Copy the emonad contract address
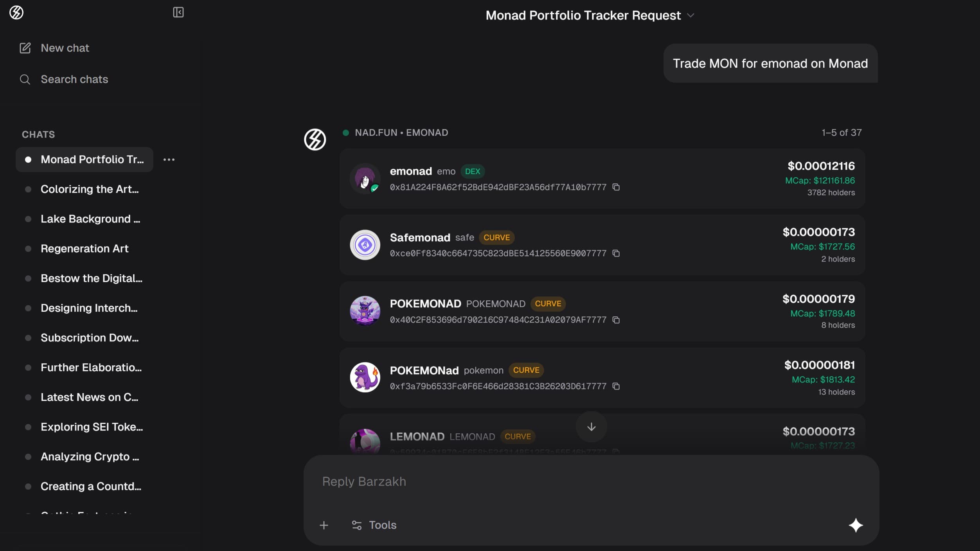Image resolution: width=980 pixels, height=551 pixels. (616, 187)
